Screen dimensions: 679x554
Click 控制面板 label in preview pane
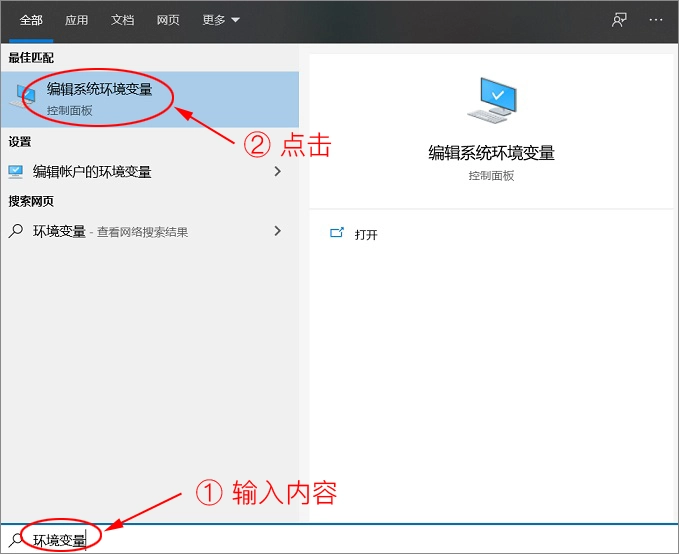point(491,176)
